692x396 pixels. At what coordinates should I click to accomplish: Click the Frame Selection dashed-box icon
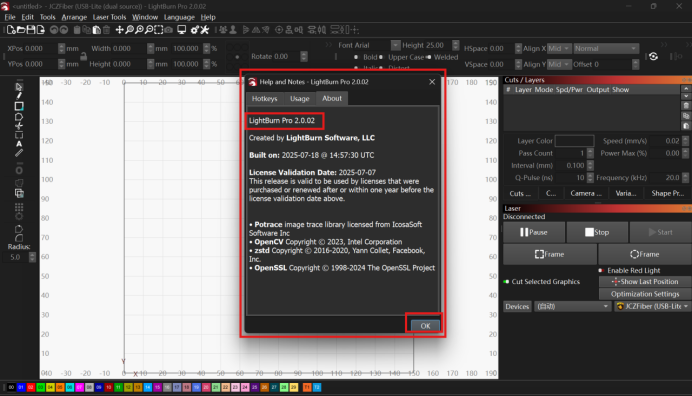pos(158,30)
